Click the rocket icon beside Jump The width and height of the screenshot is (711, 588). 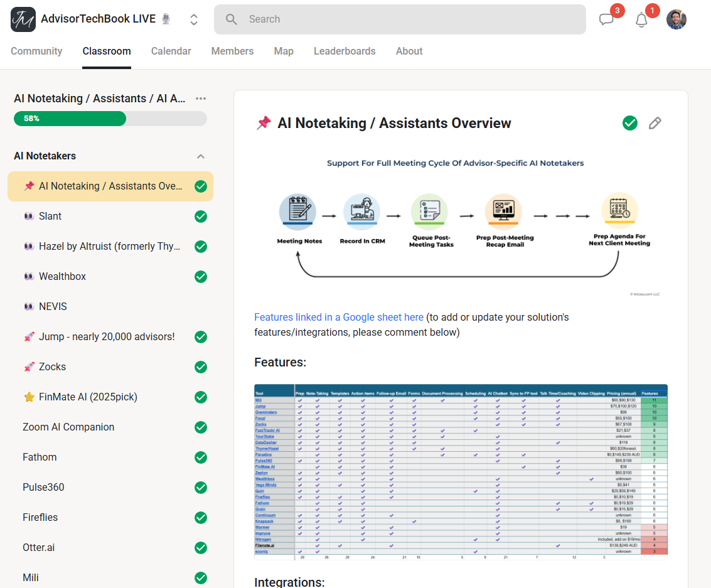click(x=29, y=337)
